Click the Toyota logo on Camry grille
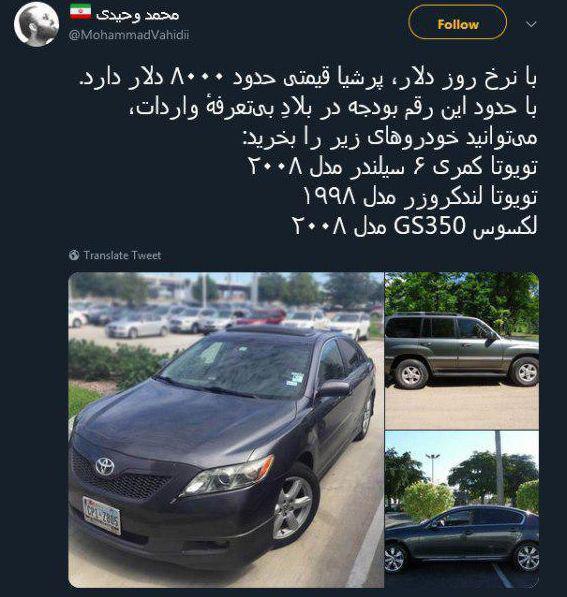The width and height of the screenshot is (567, 597). click(x=105, y=466)
